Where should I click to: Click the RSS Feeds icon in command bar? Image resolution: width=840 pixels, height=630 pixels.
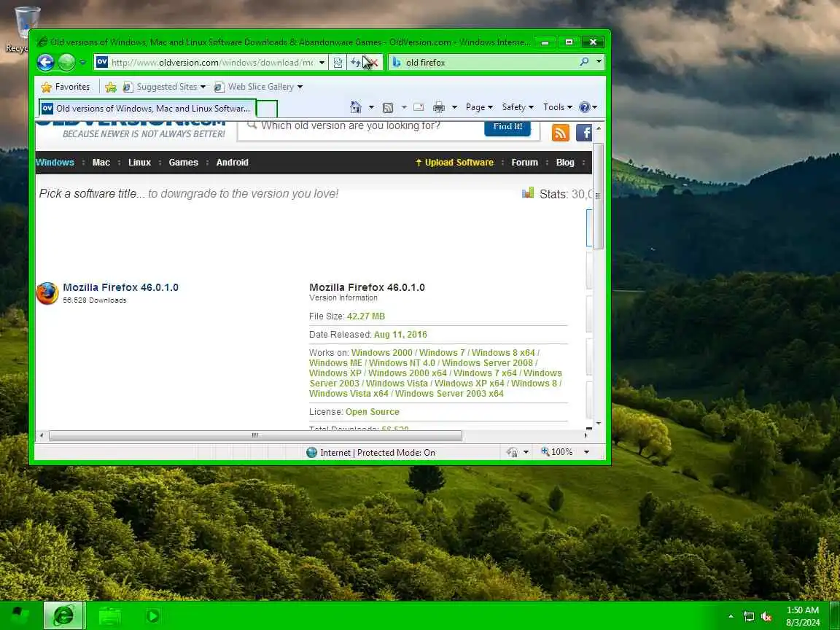pyautogui.click(x=388, y=108)
